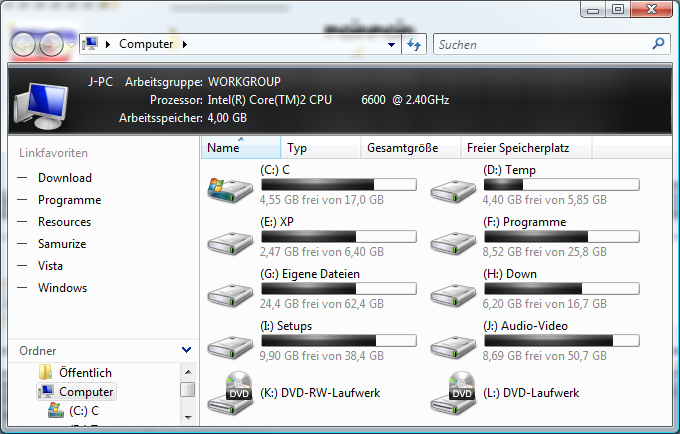
Task: Sort by the Name column header
Action: pyautogui.click(x=241, y=148)
